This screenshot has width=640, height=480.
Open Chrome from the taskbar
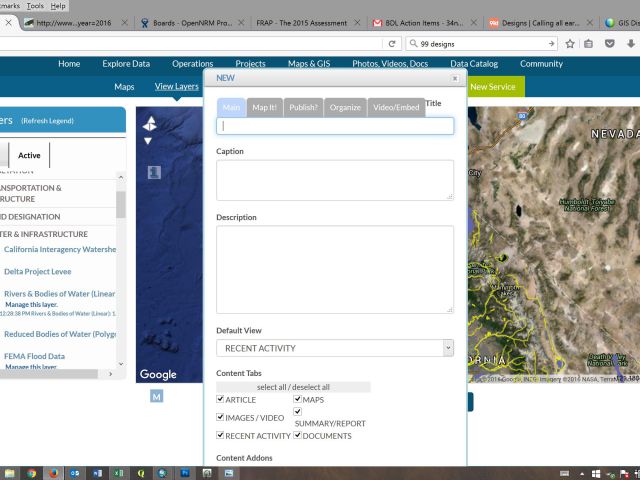point(32,473)
